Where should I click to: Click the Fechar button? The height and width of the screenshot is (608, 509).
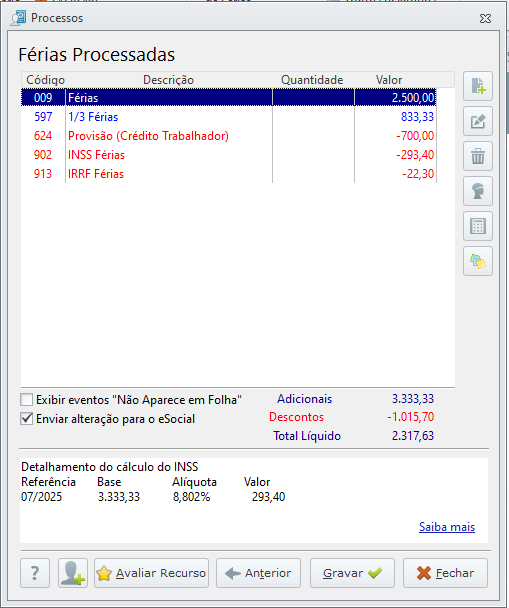(x=445, y=573)
